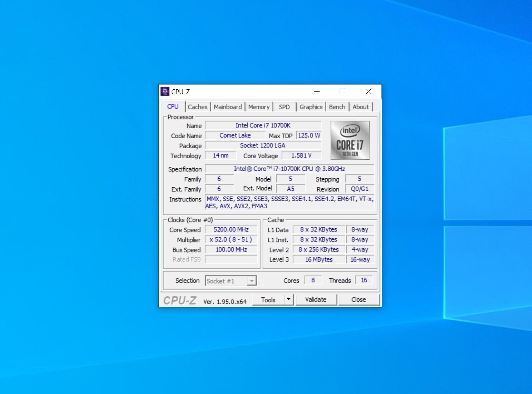Click the Specification field i7-10700K CPU @ 3.80GHz

click(x=290, y=169)
